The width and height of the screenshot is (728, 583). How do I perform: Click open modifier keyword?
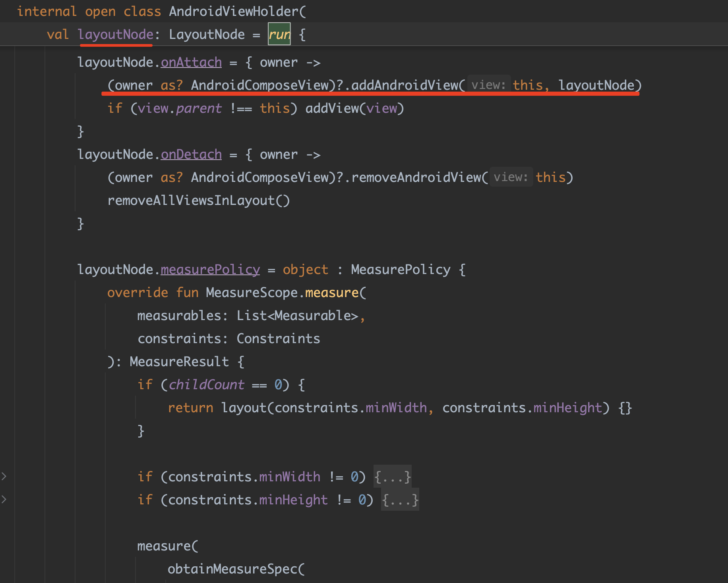click(x=100, y=11)
